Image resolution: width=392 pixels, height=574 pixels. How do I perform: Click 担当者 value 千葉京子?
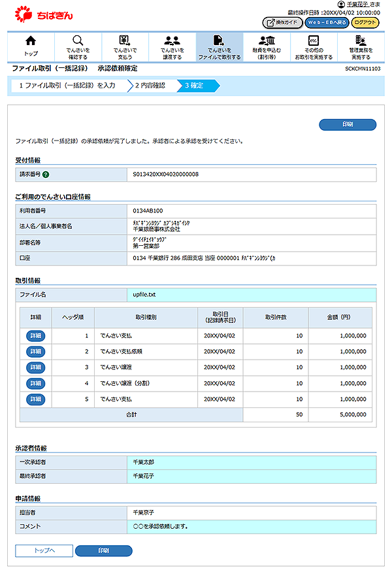click(143, 513)
